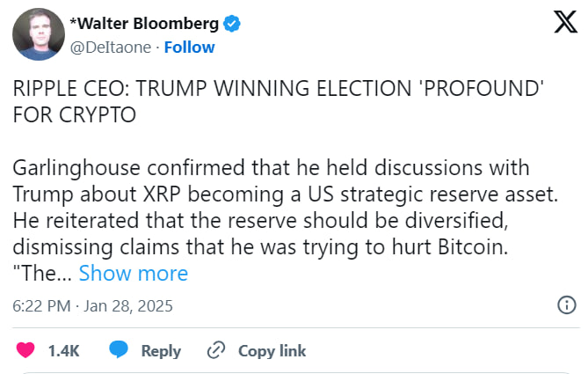The image size is (588, 374).
Task: Open the 6:22 PM time in timestamp
Action: [x=40, y=306]
